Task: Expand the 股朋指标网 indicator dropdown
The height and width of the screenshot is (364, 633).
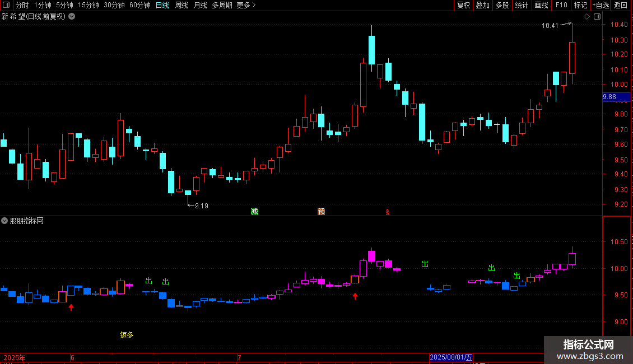Action: pyautogui.click(x=4, y=221)
